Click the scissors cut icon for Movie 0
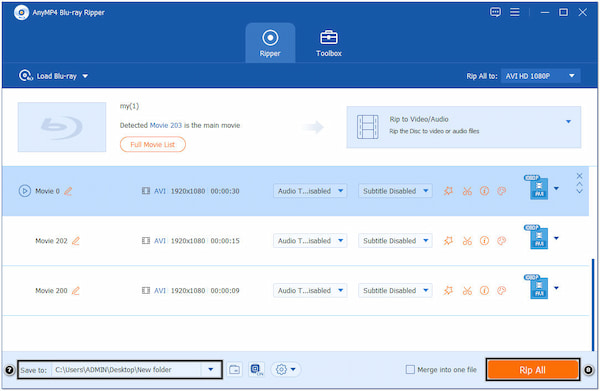This screenshot has height=391, width=600. pos(467,191)
